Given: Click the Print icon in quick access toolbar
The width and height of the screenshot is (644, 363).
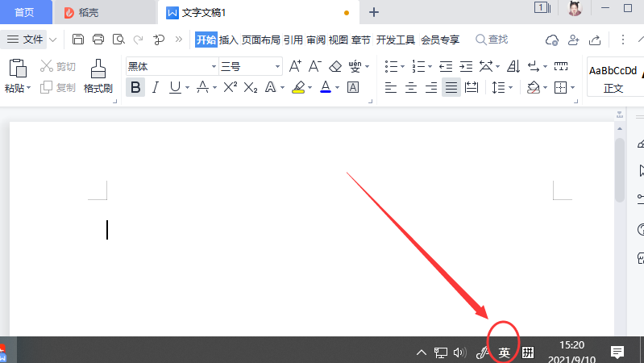Looking at the screenshot, I should [98, 40].
